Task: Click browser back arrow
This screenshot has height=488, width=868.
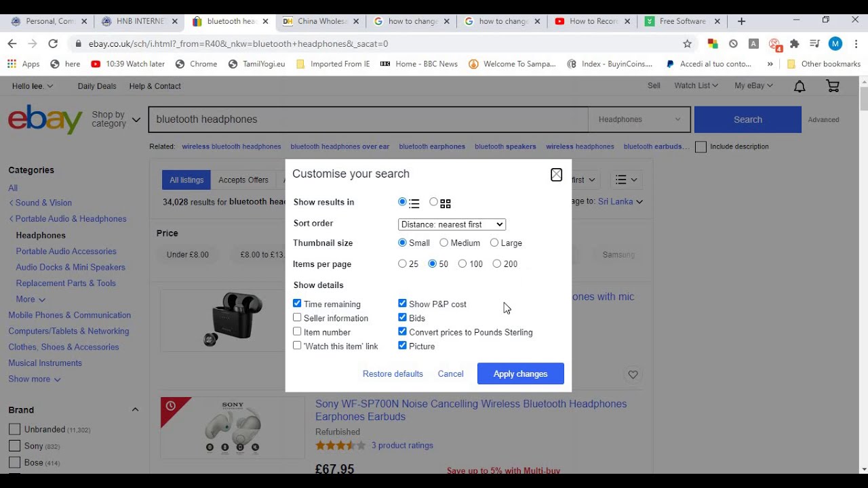Action: tap(12, 43)
